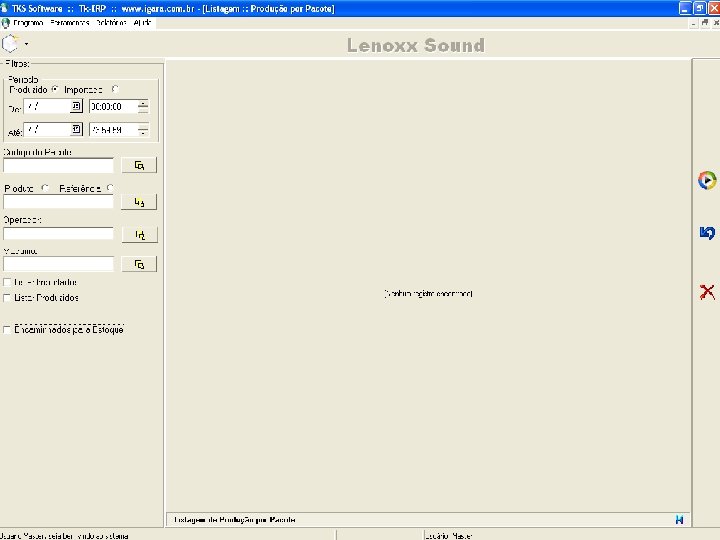Viewport: 720px width, 540px height.
Task: Focus the Operador text field
Action: pos(58,234)
